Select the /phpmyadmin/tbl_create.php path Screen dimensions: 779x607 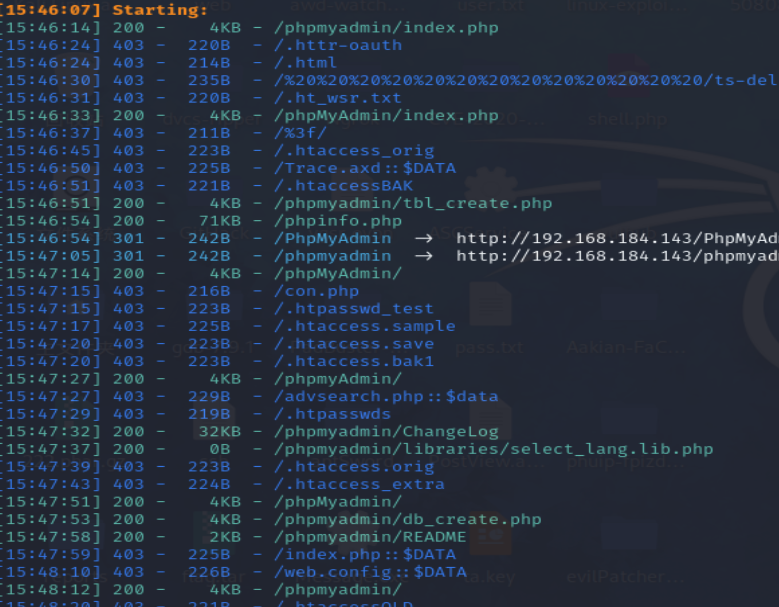413,203
